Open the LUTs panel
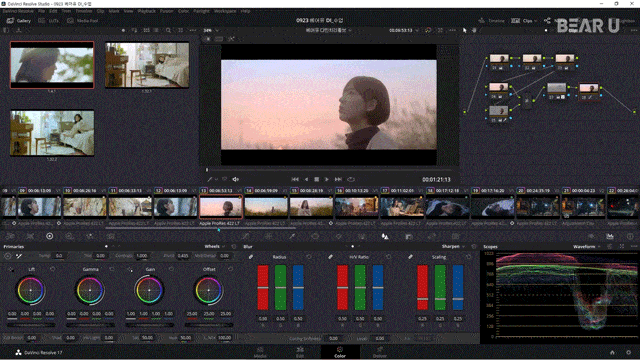Screen dimensions: 640x360 (49, 20)
